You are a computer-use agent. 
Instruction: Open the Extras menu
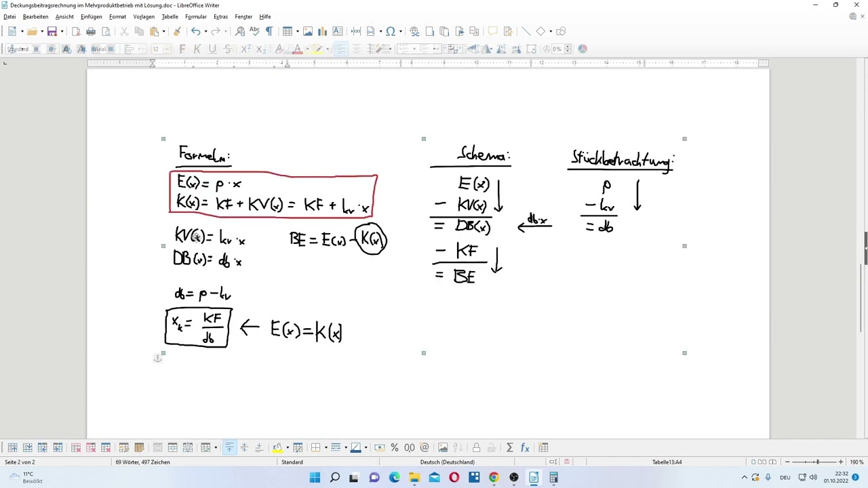pyautogui.click(x=220, y=16)
